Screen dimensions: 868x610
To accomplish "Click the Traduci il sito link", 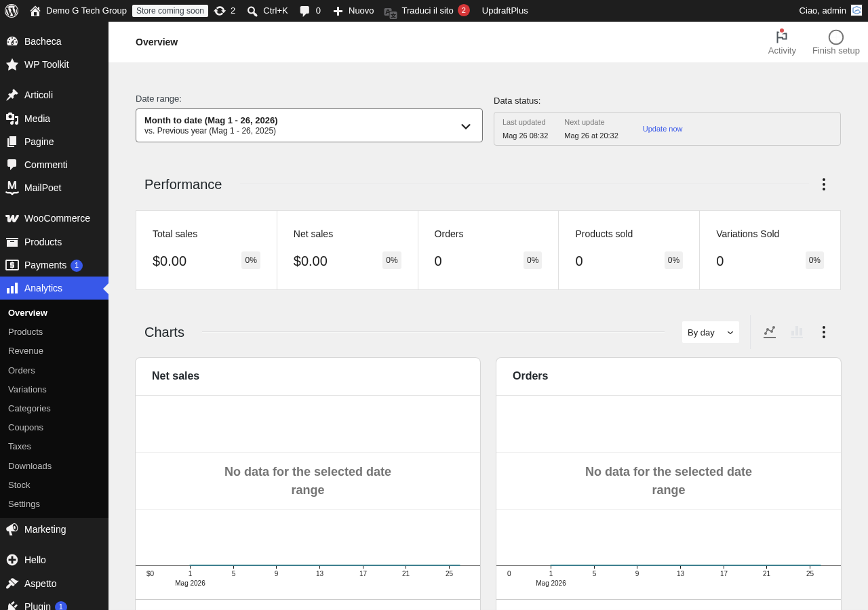I will pyautogui.click(x=427, y=11).
